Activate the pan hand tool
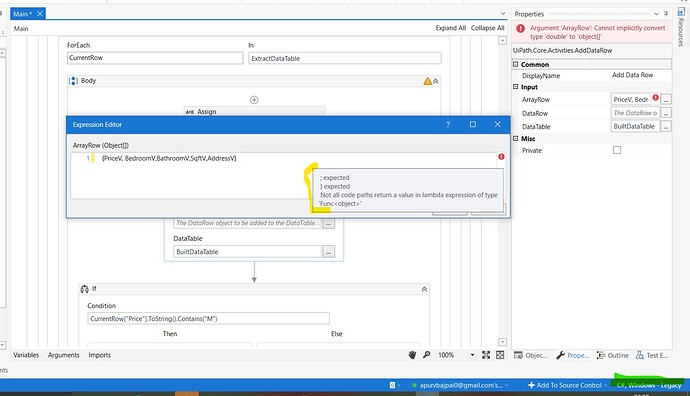690x396 pixels. click(x=412, y=355)
